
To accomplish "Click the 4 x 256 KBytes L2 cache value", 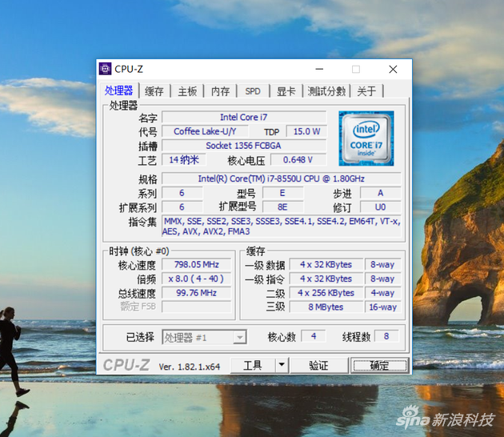I will [326, 293].
